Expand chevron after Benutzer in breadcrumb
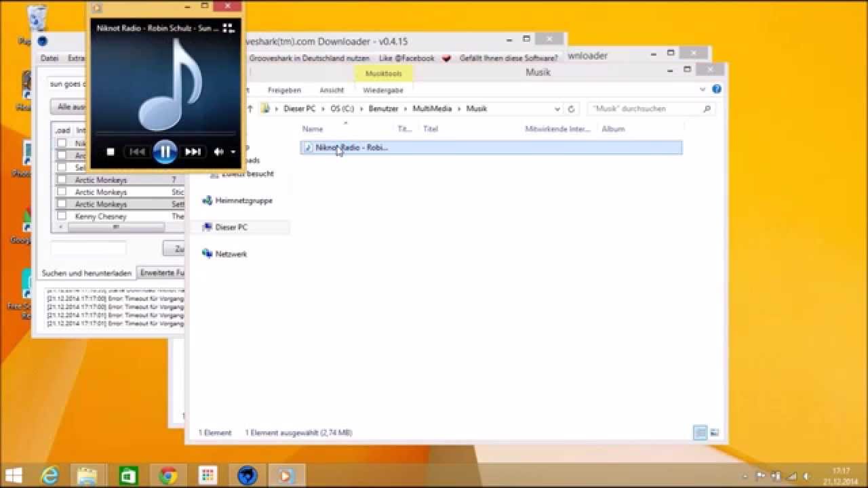 pos(406,108)
